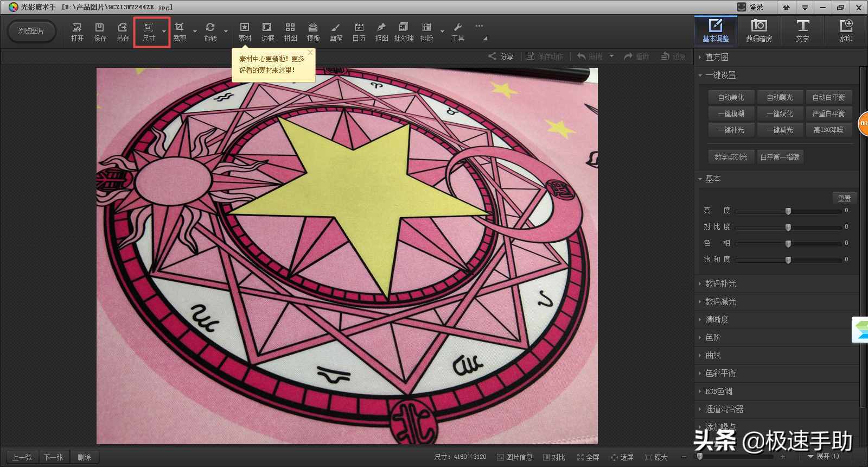This screenshot has height=467, width=868.
Task: Select the 裁剪 crop tool
Action: pyautogui.click(x=180, y=32)
